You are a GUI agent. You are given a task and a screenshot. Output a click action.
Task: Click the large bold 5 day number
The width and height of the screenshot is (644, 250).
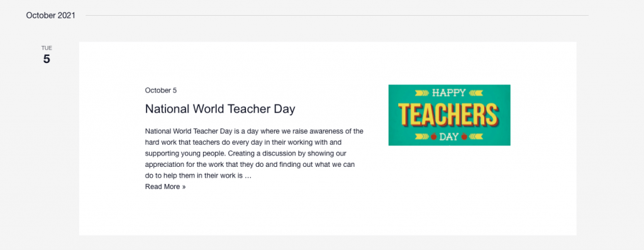pyautogui.click(x=47, y=59)
